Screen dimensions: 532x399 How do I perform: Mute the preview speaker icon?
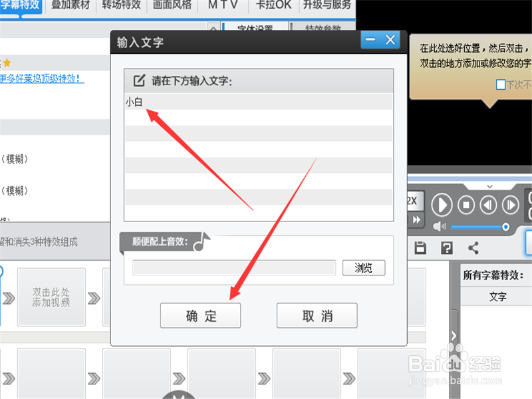pyautogui.click(x=440, y=226)
